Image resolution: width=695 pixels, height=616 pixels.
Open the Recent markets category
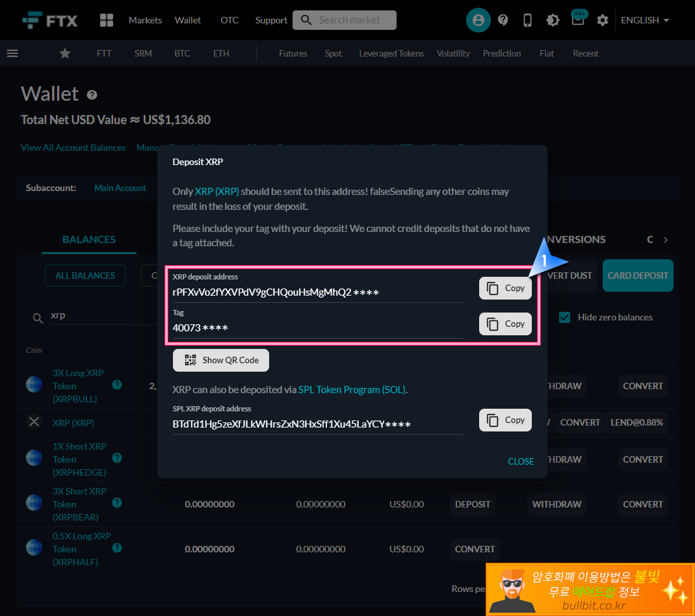tap(586, 53)
